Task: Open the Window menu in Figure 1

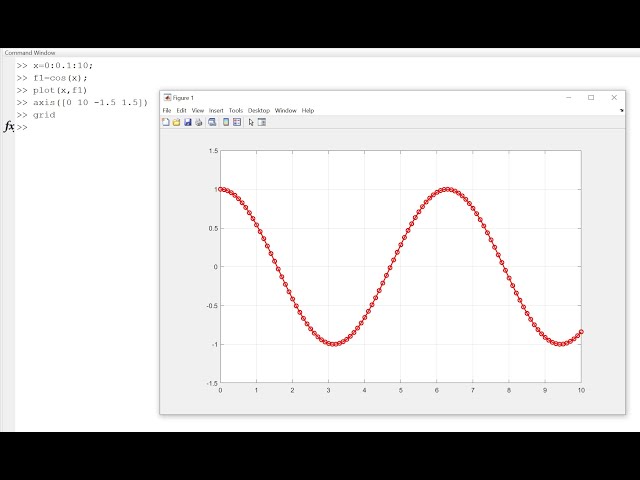Action: (285, 111)
